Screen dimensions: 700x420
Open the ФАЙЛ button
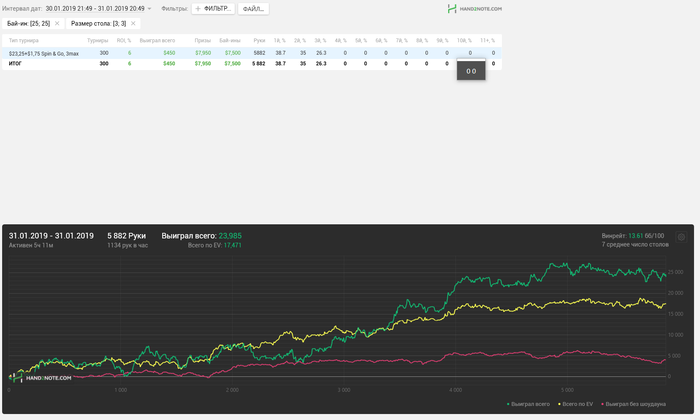[x=253, y=8]
